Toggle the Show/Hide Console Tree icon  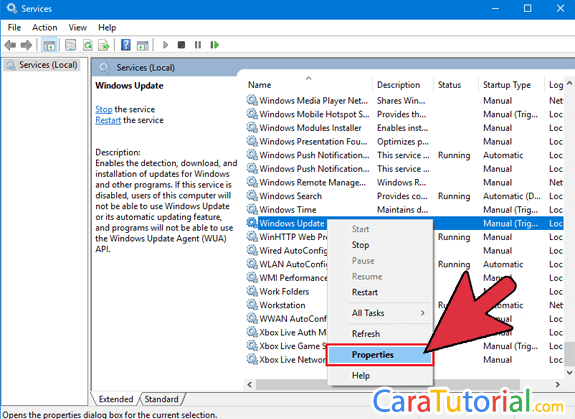[x=49, y=45]
